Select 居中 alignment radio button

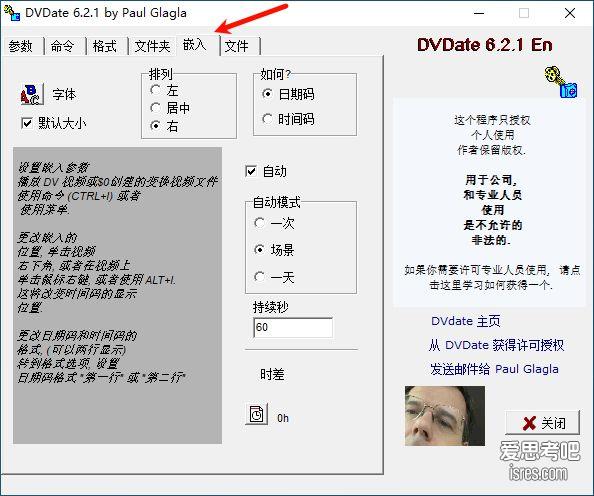coord(155,108)
